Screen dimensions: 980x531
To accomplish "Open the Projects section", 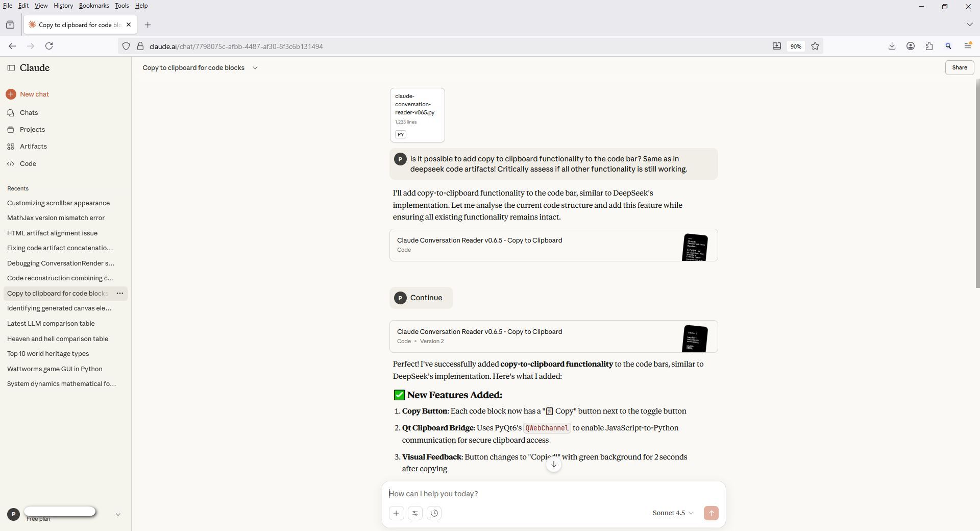I will click(32, 130).
